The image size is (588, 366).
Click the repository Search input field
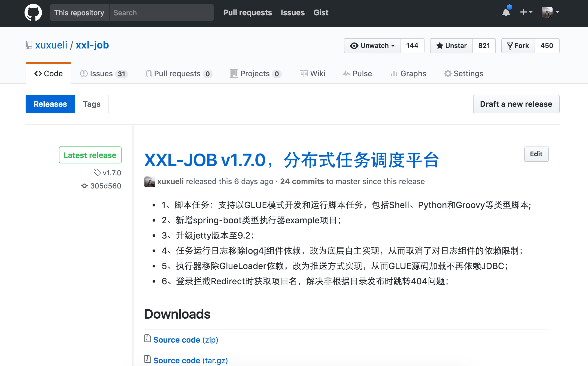161,13
